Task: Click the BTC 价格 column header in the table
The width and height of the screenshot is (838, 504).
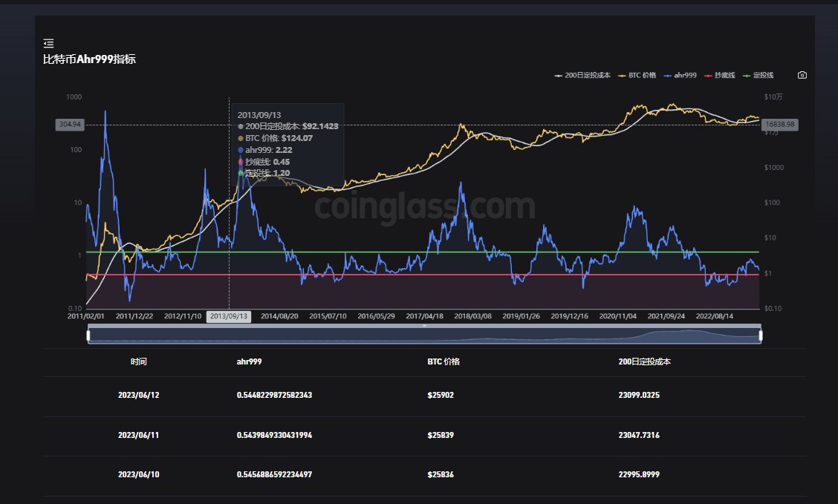Action: pos(444,362)
